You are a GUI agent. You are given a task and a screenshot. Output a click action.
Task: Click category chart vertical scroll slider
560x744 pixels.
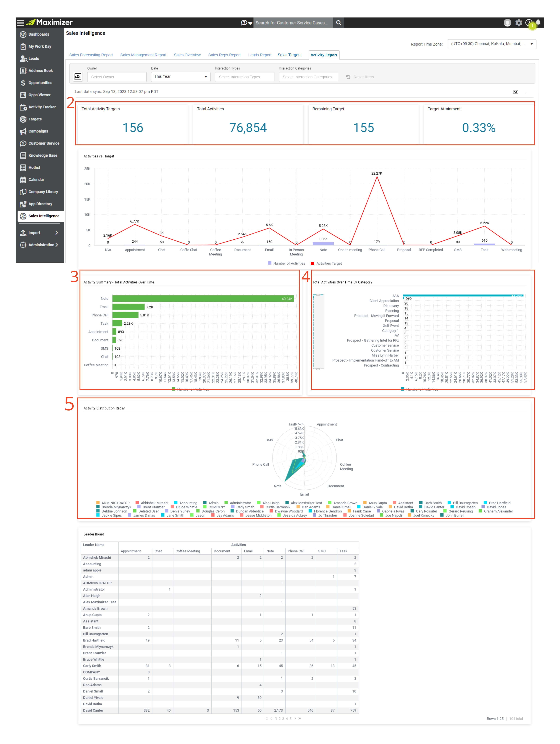[318, 332]
